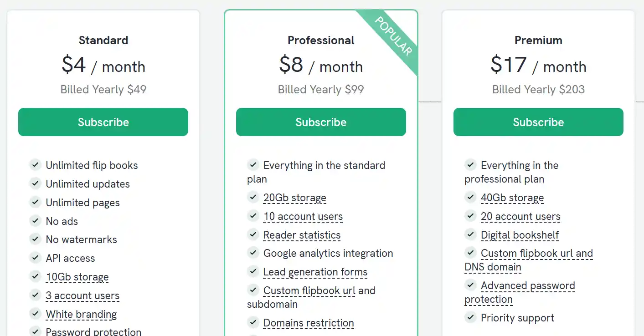The image size is (644, 336).
Task: Click the Subscribe button for Standard plan
Action: pos(103,122)
